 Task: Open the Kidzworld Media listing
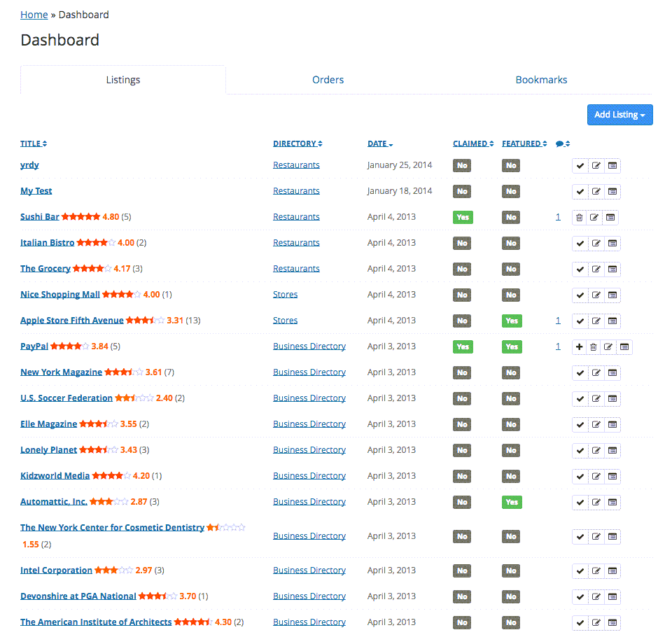click(55, 475)
